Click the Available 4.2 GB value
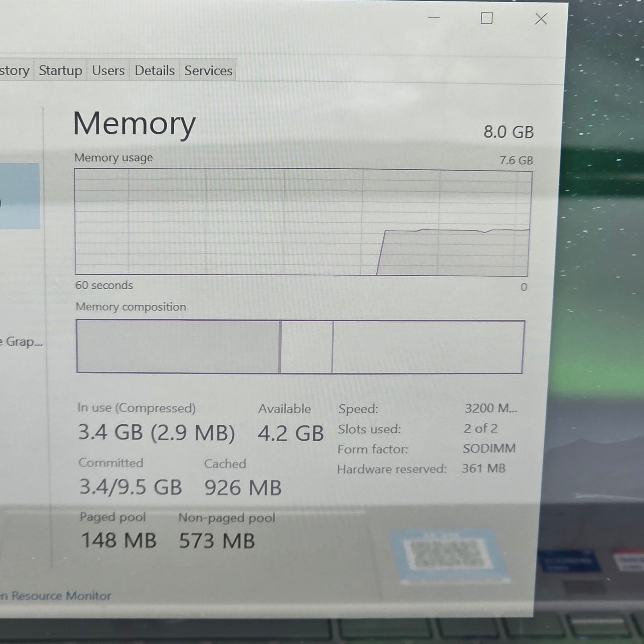 tap(291, 434)
